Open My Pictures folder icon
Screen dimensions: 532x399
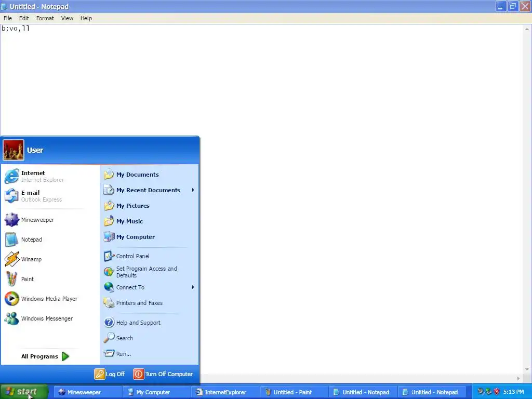109,206
